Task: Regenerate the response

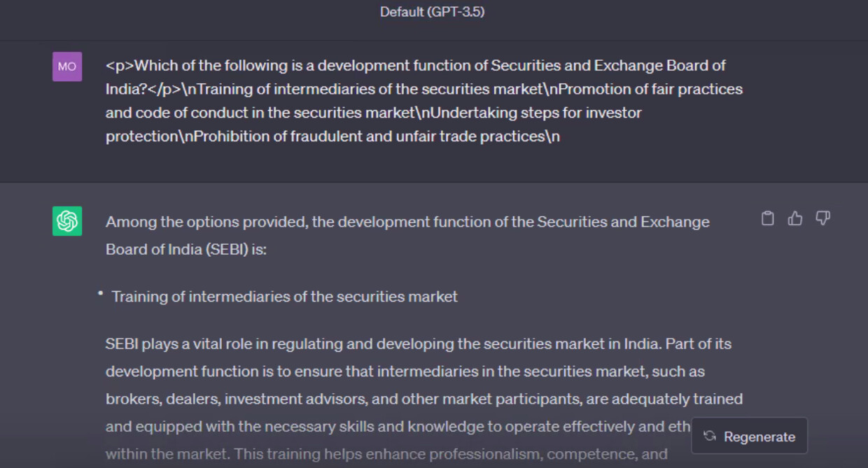Action: tap(749, 436)
